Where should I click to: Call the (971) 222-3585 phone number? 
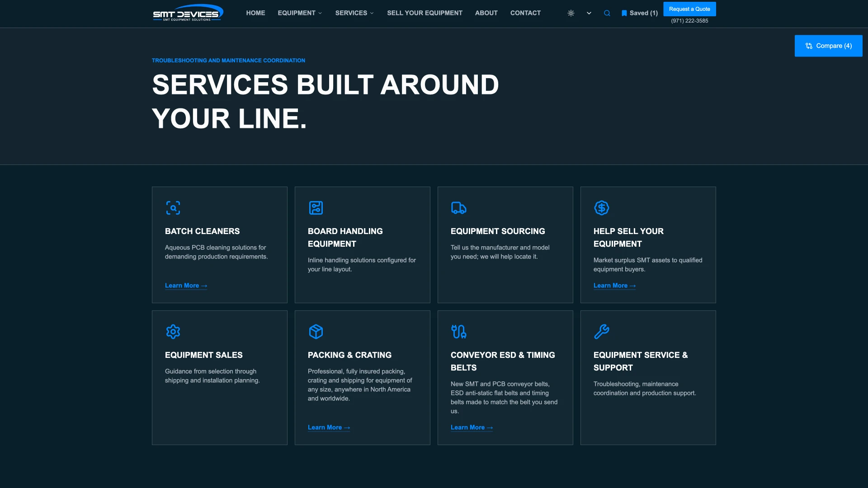tap(689, 21)
